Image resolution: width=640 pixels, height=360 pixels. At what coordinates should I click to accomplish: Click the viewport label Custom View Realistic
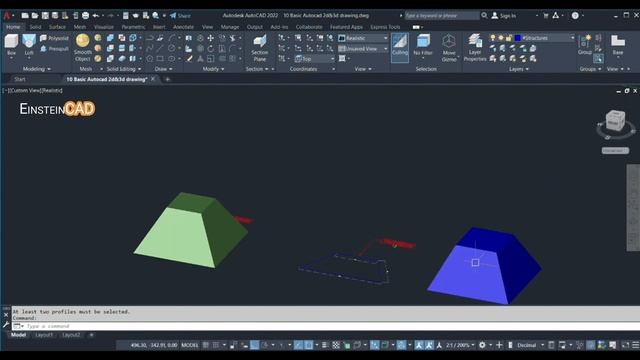tap(34, 91)
